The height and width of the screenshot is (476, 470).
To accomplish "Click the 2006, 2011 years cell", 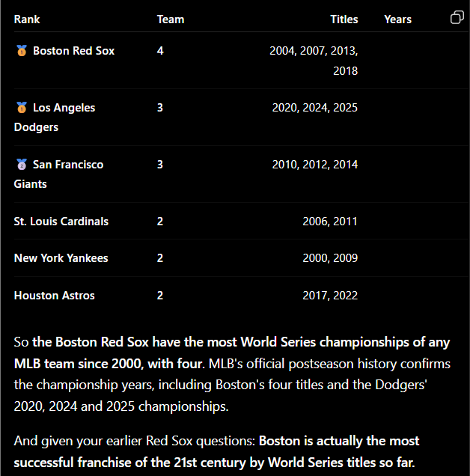I will coord(330,222).
